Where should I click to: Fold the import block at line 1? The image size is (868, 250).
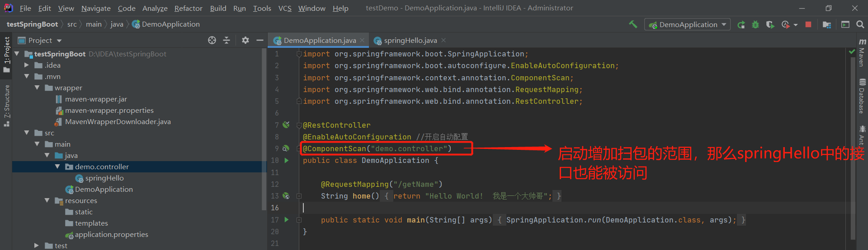click(x=299, y=54)
